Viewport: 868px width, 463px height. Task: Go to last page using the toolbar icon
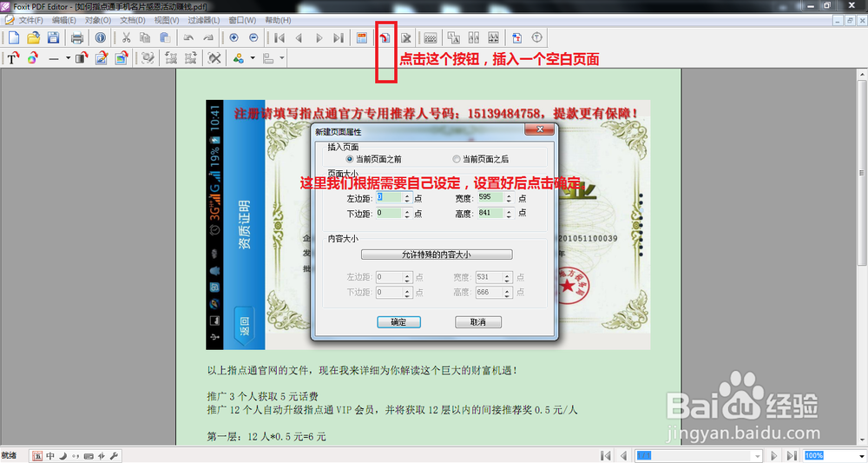click(x=339, y=37)
